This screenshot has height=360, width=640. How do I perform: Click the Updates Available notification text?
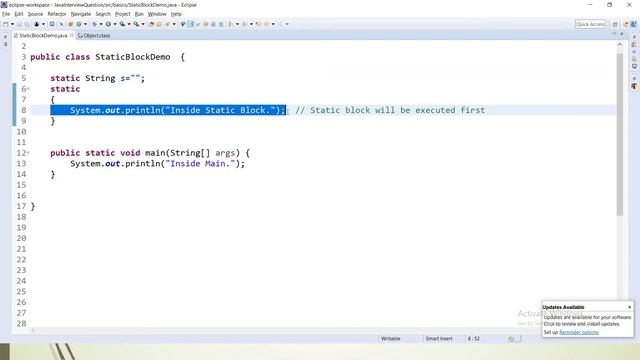click(x=587, y=320)
